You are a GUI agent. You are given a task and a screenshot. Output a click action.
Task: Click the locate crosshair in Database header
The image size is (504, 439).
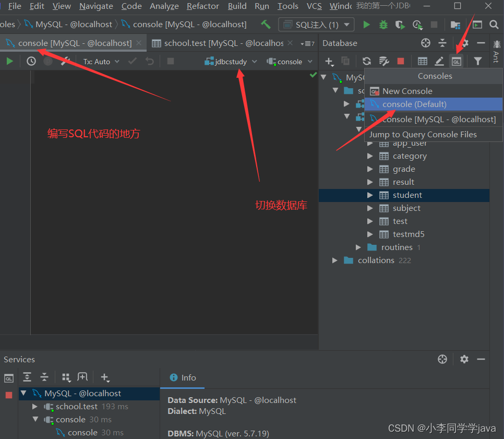tap(426, 43)
